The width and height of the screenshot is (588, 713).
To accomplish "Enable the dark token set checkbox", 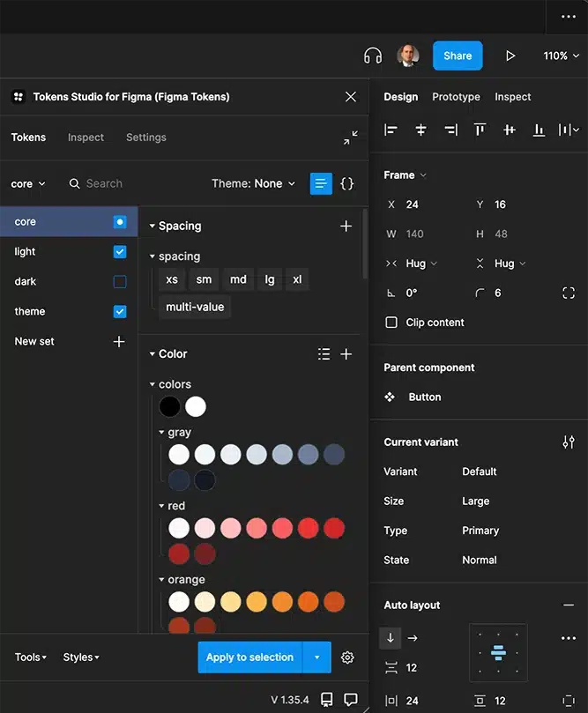I will click(120, 282).
